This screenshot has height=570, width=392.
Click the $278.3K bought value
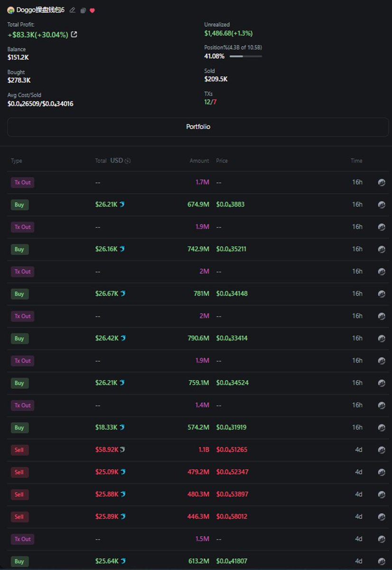tap(19, 80)
